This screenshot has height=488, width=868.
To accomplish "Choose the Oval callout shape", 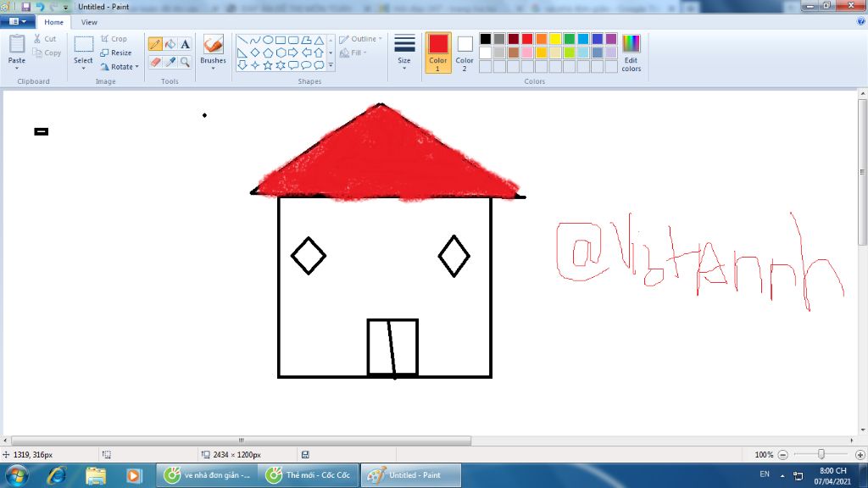I will pyautogui.click(x=306, y=65).
